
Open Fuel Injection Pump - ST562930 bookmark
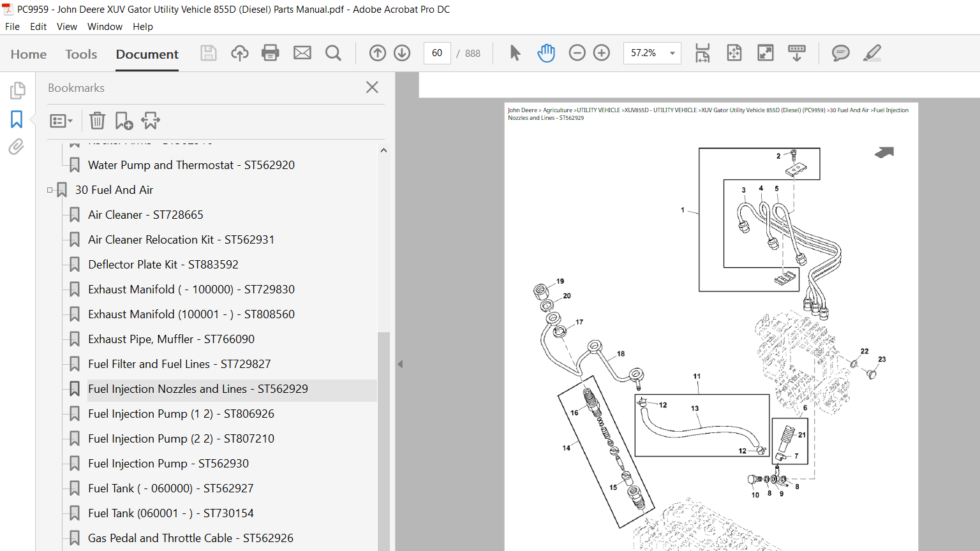click(168, 464)
